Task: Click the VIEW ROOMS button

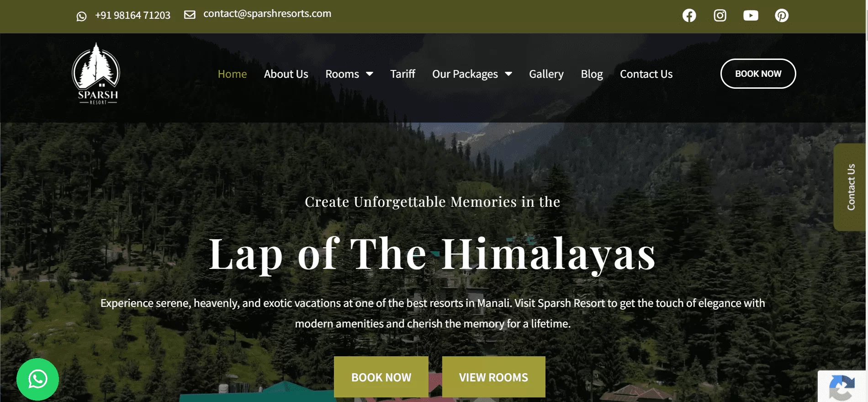Action: pyautogui.click(x=493, y=377)
